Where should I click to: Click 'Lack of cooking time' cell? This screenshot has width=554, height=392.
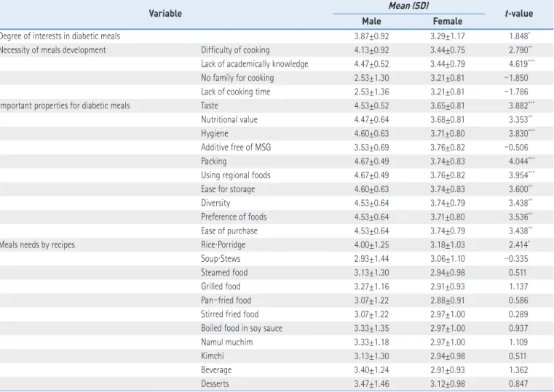point(235,92)
